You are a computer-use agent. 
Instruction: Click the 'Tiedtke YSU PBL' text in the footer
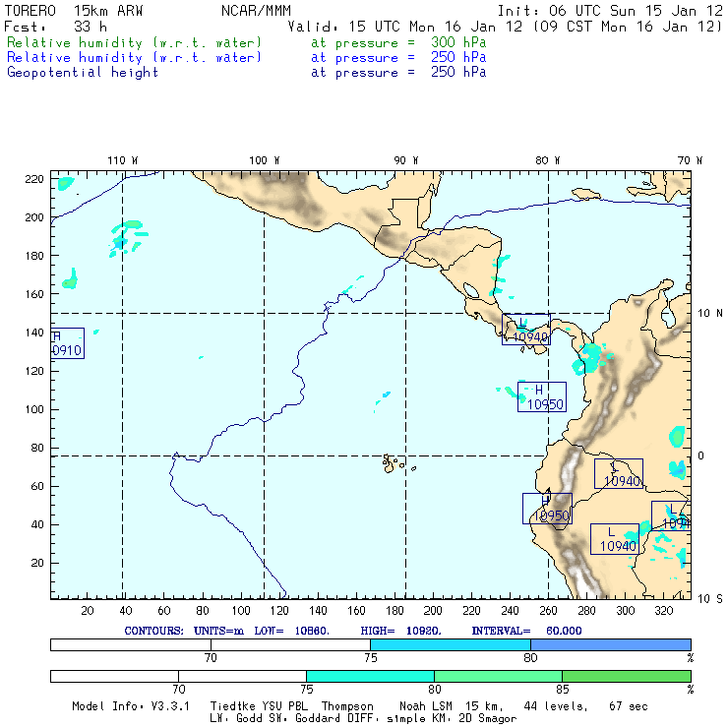coord(259,706)
